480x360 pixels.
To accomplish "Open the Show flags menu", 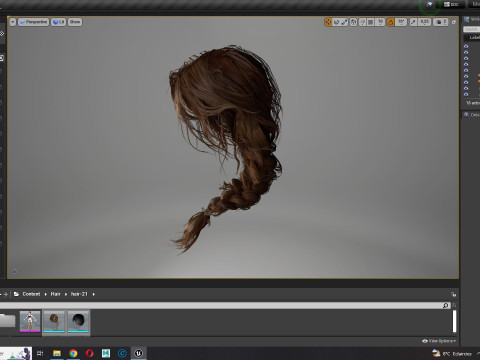I will click(x=75, y=22).
